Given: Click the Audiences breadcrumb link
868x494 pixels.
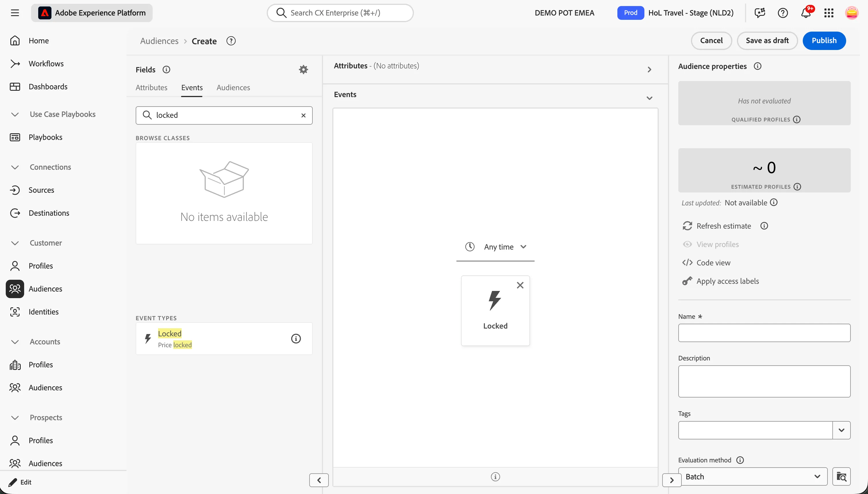Looking at the screenshot, I should tap(159, 41).
